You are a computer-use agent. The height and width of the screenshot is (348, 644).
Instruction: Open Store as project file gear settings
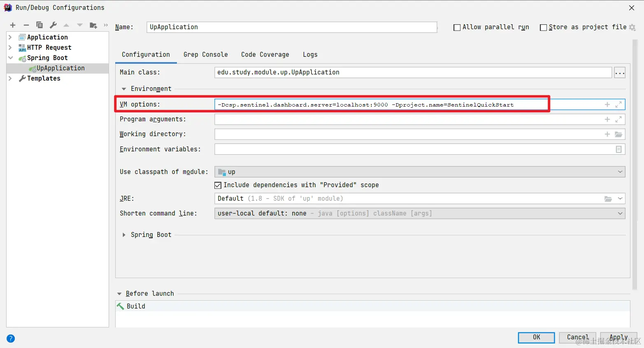pyautogui.click(x=632, y=28)
